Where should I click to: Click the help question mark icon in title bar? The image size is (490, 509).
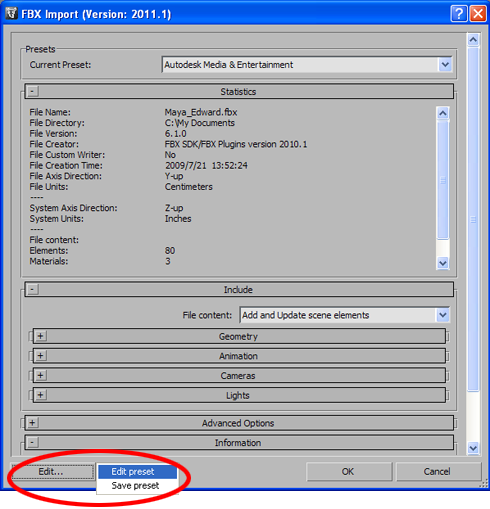tap(459, 14)
